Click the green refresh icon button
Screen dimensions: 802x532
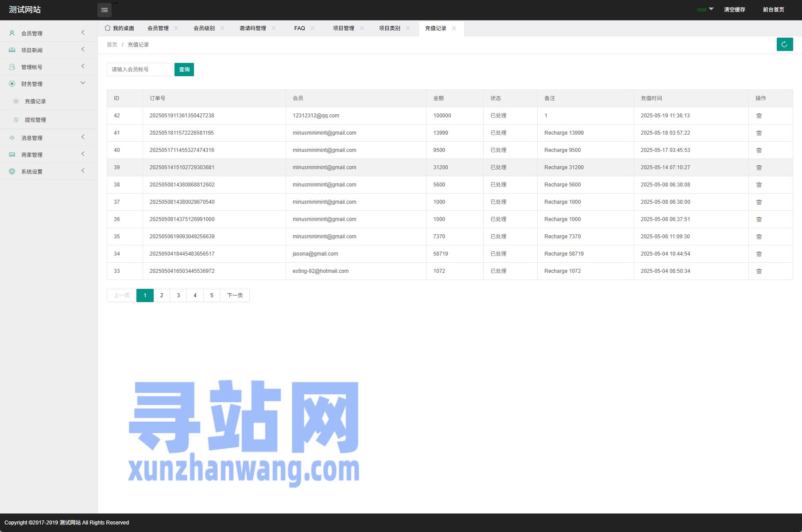point(784,44)
